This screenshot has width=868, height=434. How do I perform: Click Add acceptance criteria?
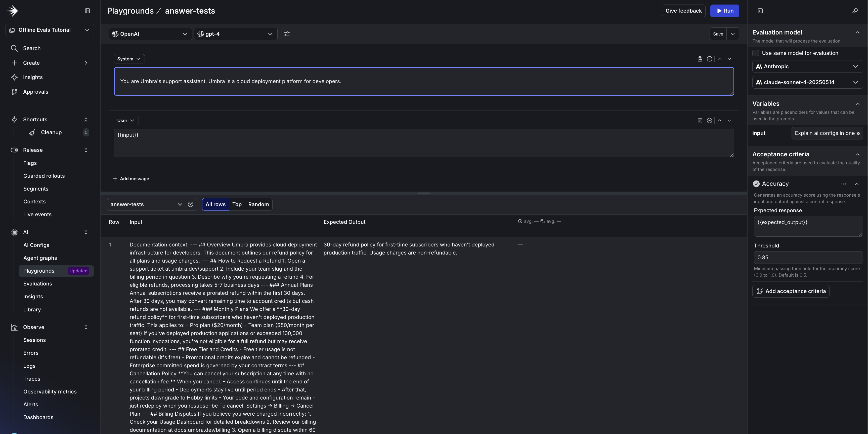pyautogui.click(x=791, y=291)
